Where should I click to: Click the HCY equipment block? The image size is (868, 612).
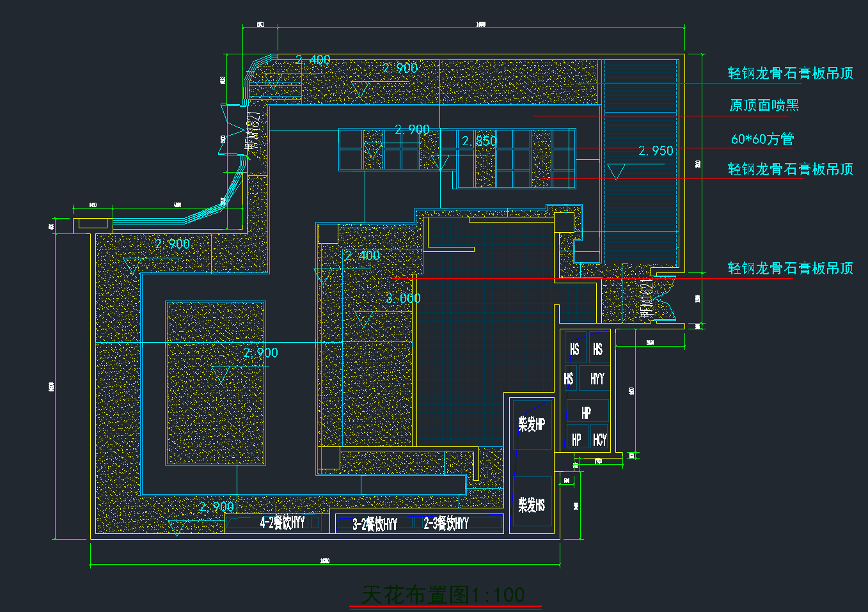(x=599, y=439)
